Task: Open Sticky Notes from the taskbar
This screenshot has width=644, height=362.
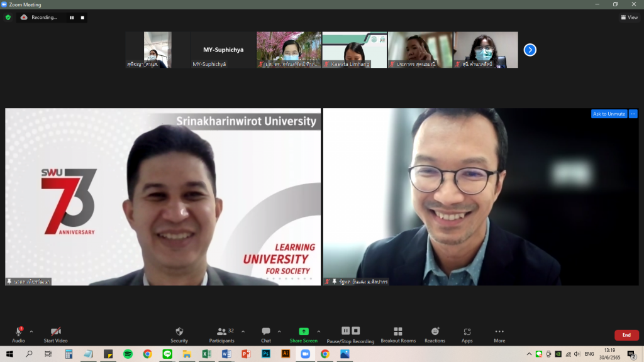Action: click(x=108, y=354)
